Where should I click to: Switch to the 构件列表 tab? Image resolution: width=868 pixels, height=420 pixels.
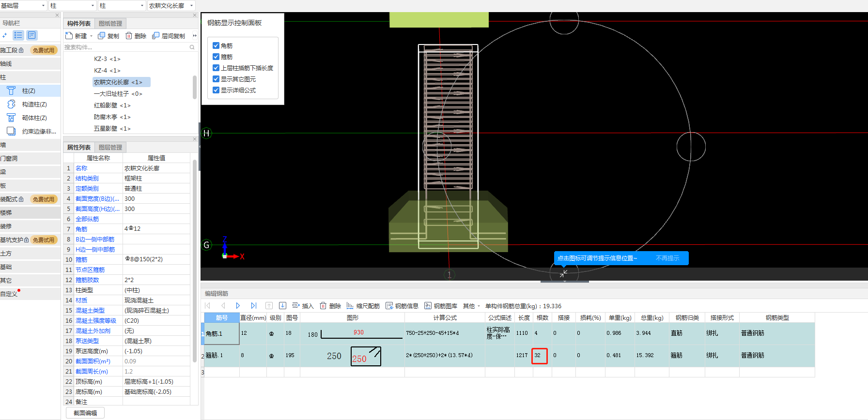pos(79,24)
